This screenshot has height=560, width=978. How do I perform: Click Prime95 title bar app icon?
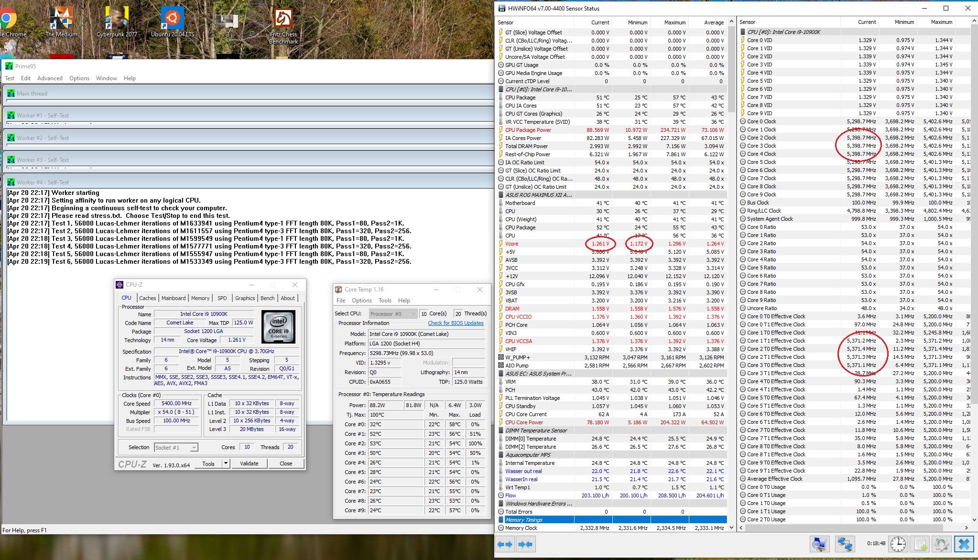tap(9, 66)
